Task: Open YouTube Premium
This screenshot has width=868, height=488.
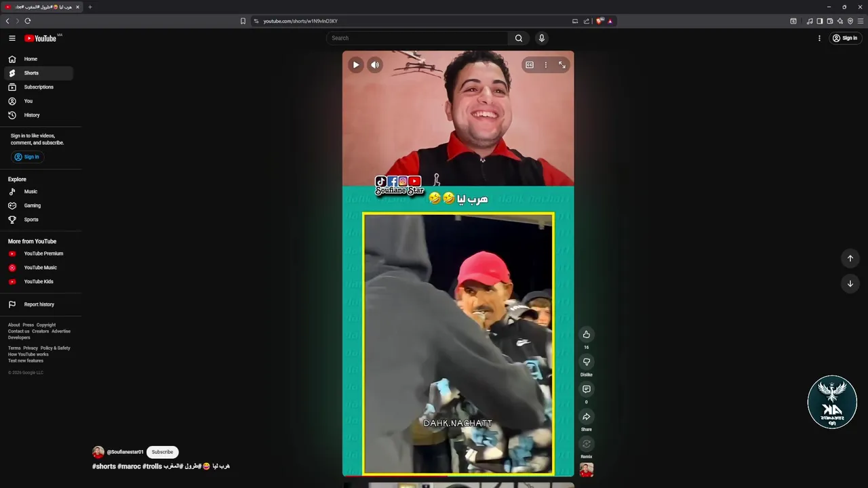Action: pyautogui.click(x=38, y=253)
